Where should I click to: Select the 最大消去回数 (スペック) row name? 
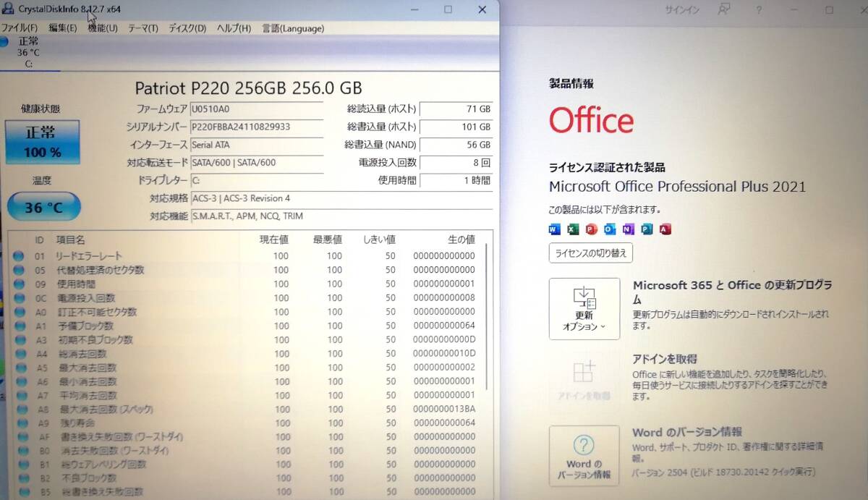click(x=105, y=410)
